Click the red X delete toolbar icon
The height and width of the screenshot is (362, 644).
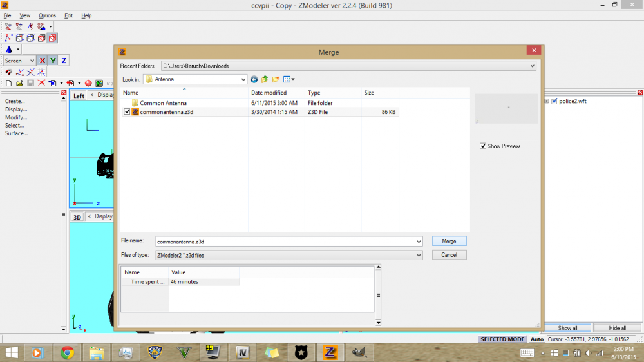pyautogui.click(x=41, y=83)
